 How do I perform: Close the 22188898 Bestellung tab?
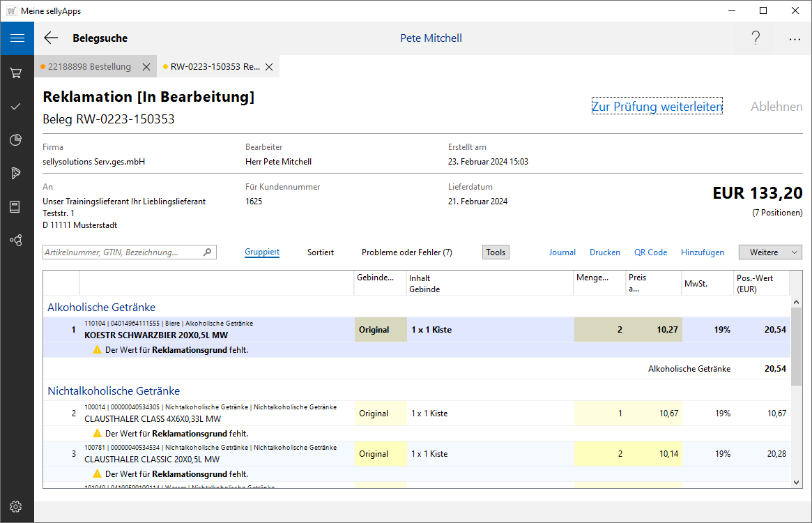tap(146, 67)
